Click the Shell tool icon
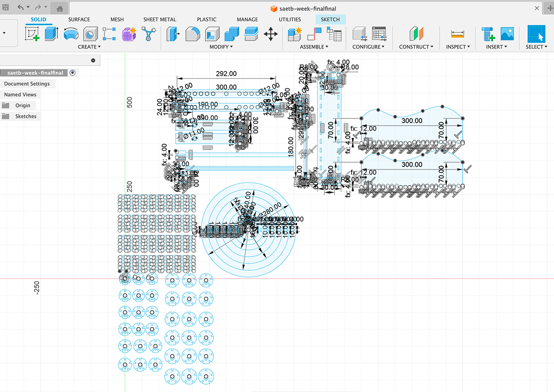The width and height of the screenshot is (554, 392). click(x=211, y=34)
